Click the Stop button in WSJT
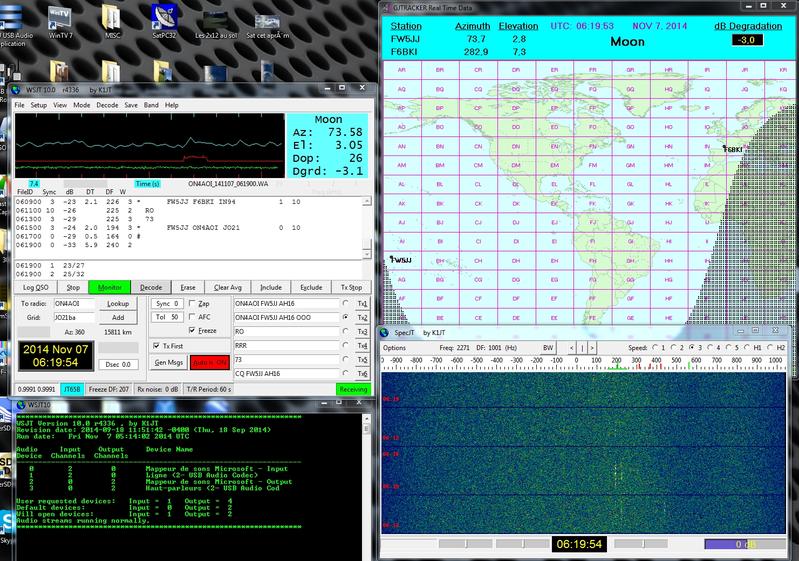Viewport: 799px width, 561px height. pyautogui.click(x=73, y=287)
